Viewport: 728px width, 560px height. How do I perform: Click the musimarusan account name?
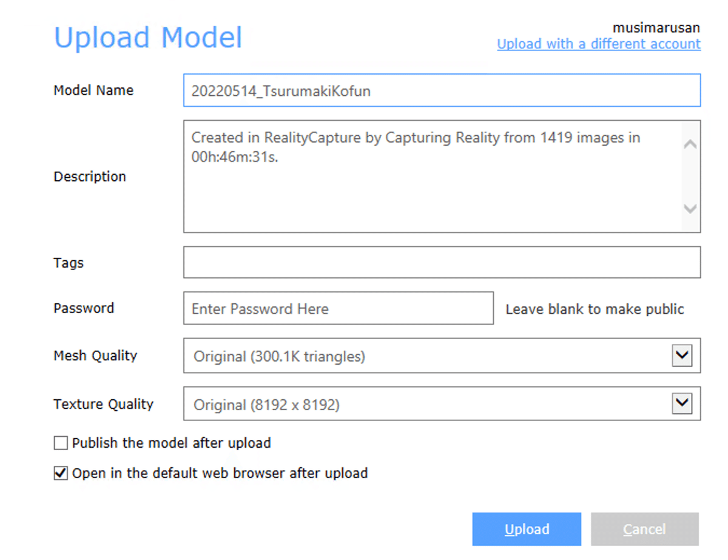[656, 28]
